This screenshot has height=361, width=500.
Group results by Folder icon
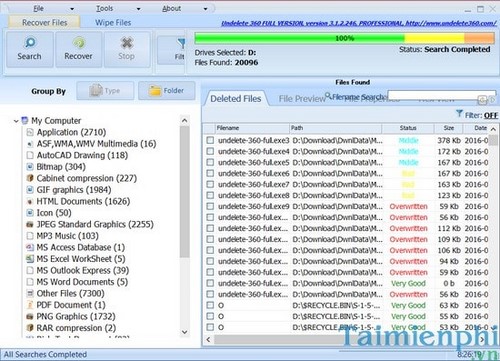(x=155, y=90)
